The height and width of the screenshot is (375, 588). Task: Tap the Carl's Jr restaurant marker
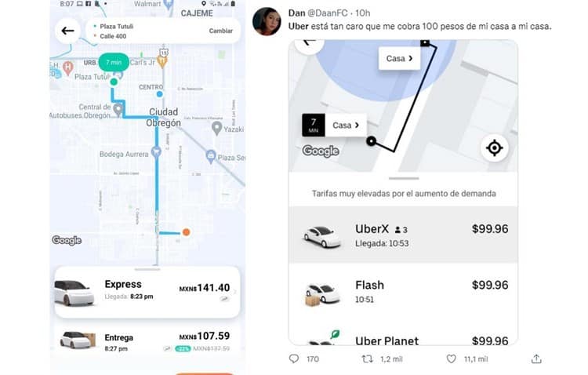click(x=162, y=61)
